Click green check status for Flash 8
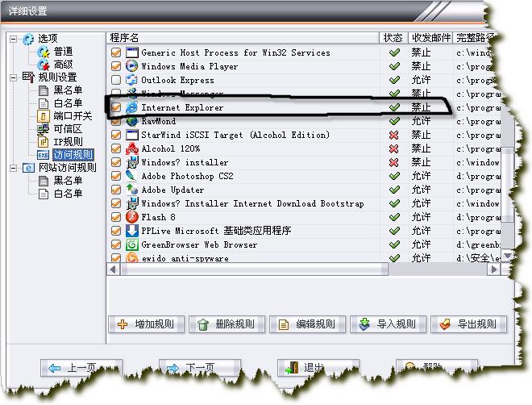Image resolution: width=532 pixels, height=405 pixels. click(394, 217)
